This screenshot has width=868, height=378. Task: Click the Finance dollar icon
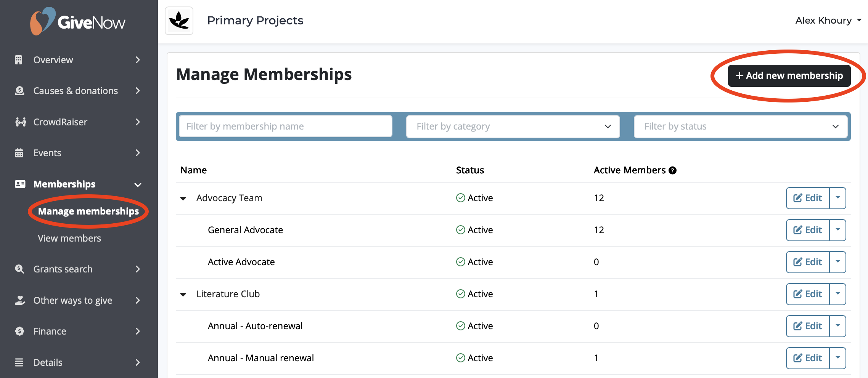[19, 331]
